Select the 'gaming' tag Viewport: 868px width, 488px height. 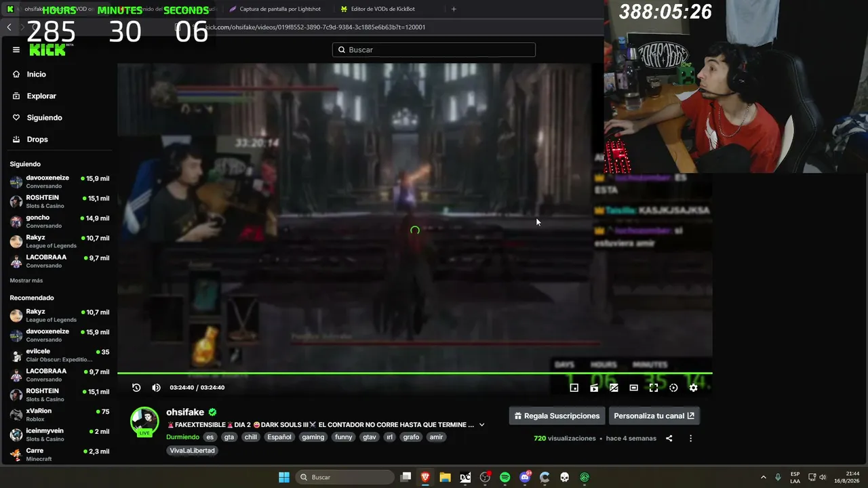[x=313, y=437]
